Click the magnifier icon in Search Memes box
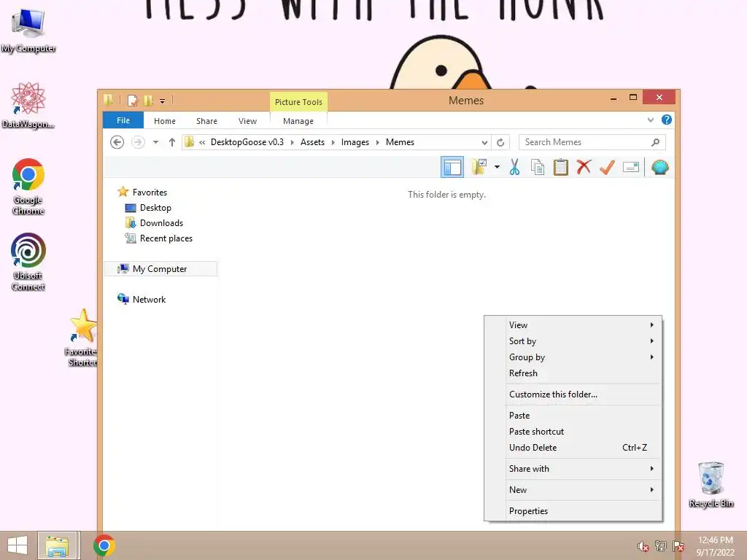Screen dimensions: 747x560 click(x=656, y=142)
